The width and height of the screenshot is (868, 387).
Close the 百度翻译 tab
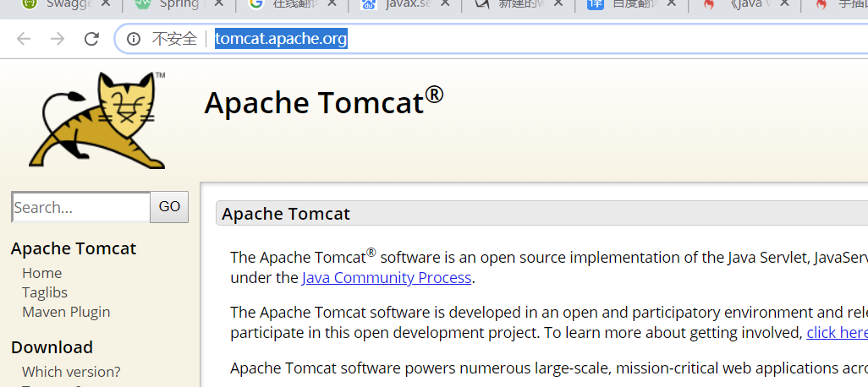[x=671, y=3]
